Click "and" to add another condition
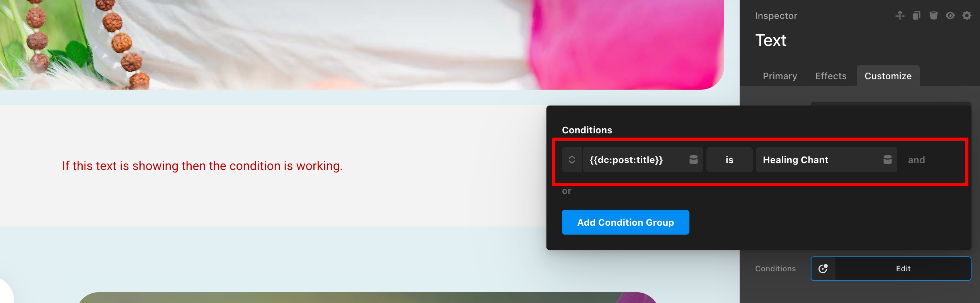 [x=916, y=160]
